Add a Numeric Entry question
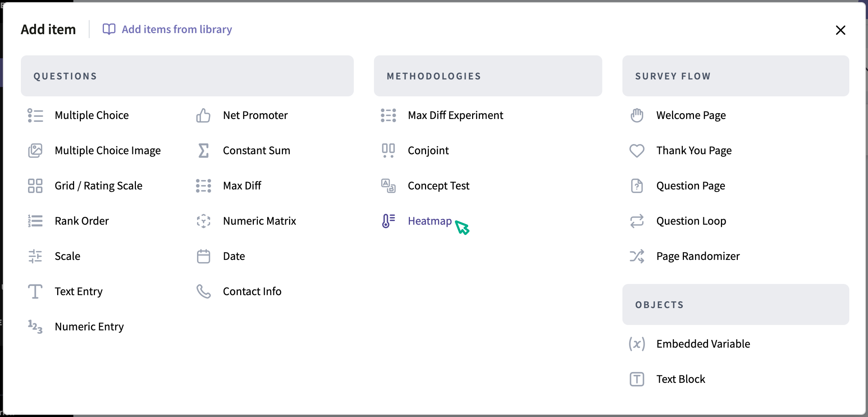868x417 pixels. [x=89, y=327]
